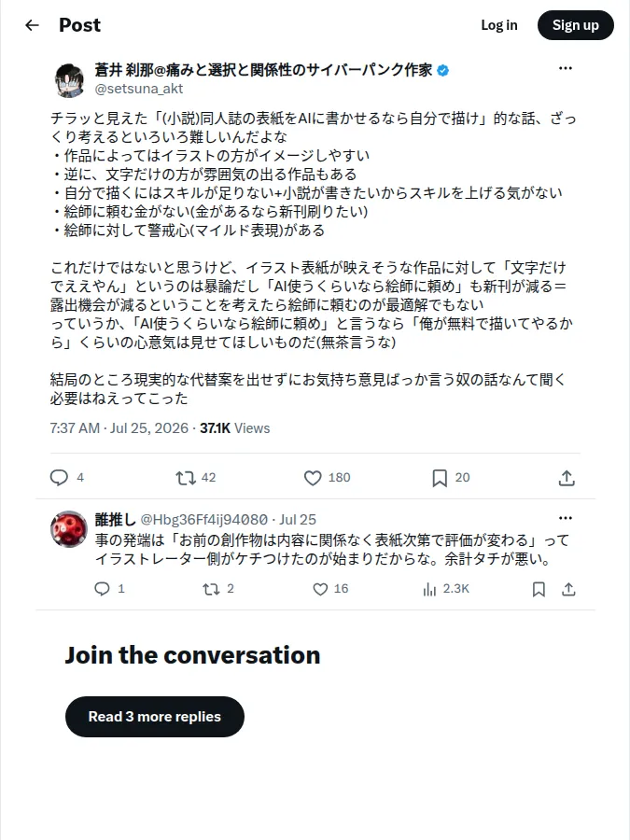Viewport: 630px width, 840px height.
Task: Bookmark the main post with 20 bookmarks
Action: [440, 478]
